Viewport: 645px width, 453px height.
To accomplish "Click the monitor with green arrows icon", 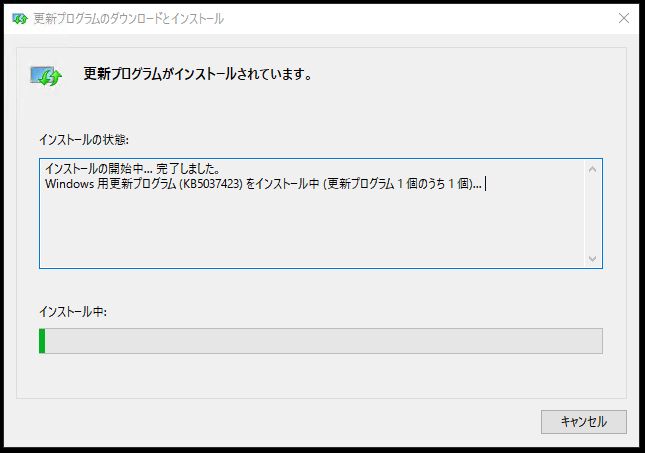I will 46,76.
